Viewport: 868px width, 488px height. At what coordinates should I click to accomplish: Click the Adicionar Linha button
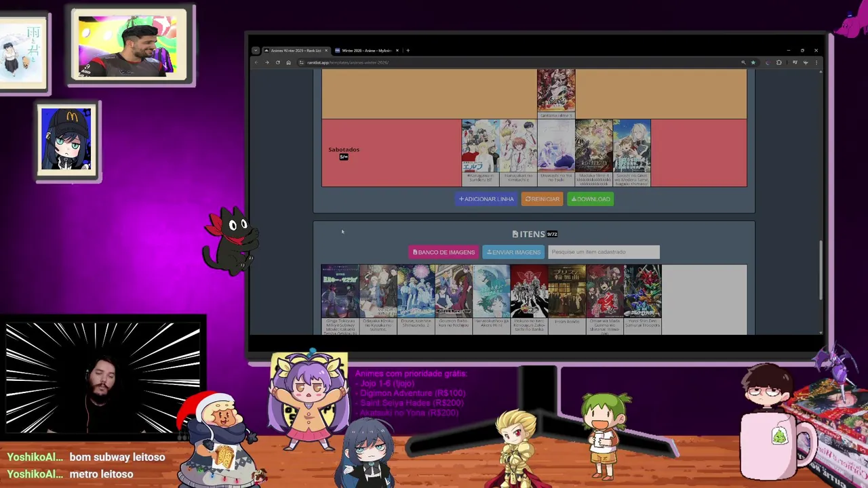(486, 199)
